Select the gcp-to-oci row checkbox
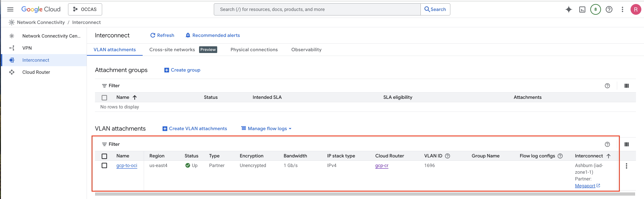644x199 pixels. tap(104, 165)
